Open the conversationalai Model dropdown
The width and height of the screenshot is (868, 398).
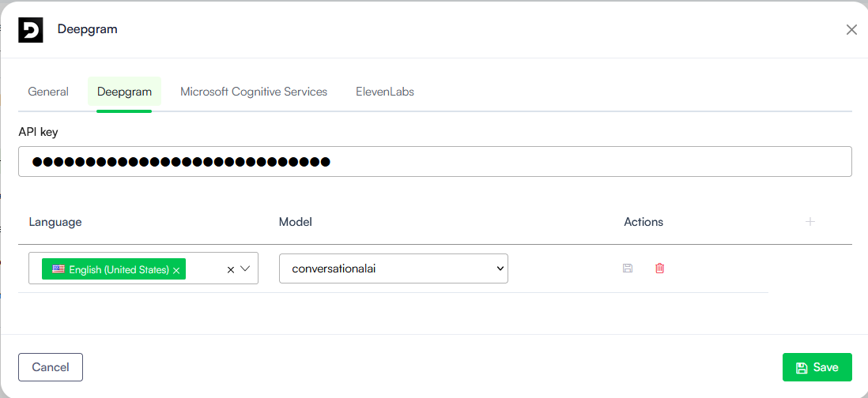click(393, 268)
